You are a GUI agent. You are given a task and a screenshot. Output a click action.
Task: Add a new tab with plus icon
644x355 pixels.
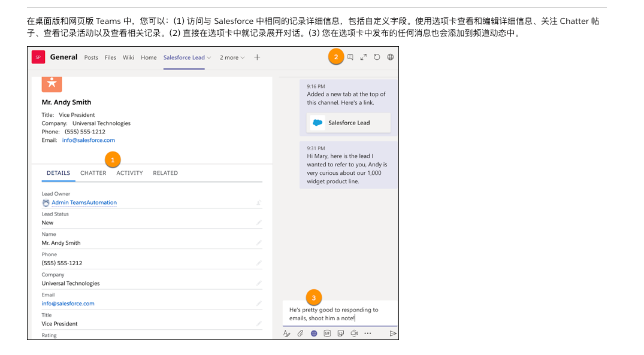pos(257,57)
